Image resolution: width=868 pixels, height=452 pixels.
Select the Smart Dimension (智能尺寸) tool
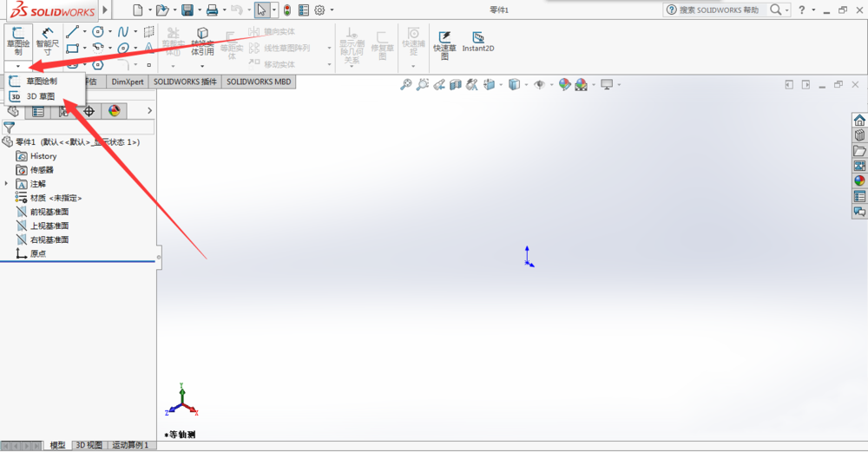point(48,42)
